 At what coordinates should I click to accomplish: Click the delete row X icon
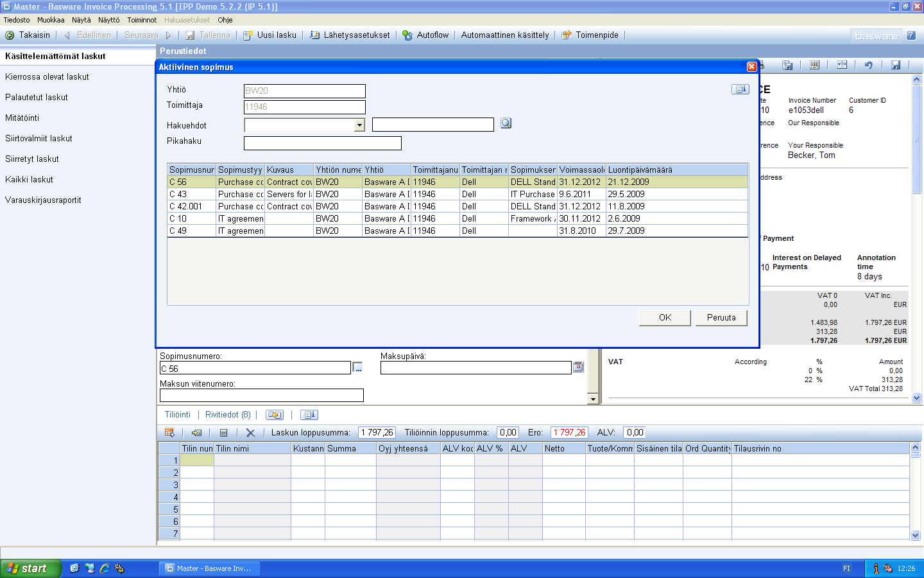coord(251,433)
